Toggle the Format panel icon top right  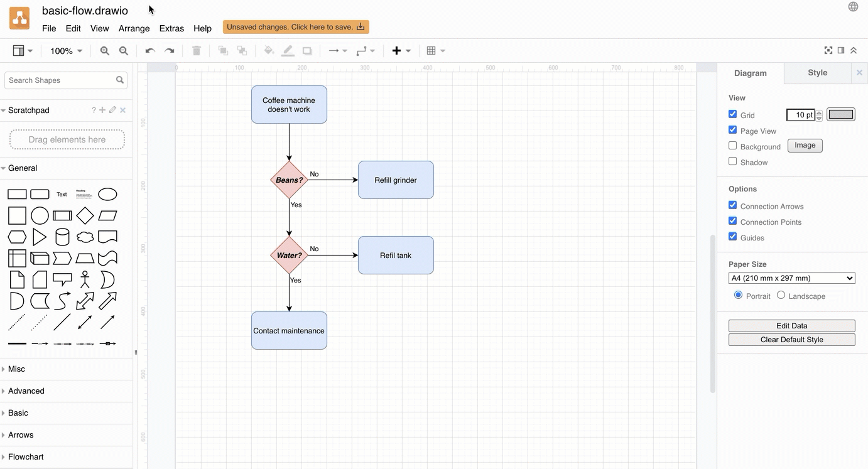click(x=840, y=50)
